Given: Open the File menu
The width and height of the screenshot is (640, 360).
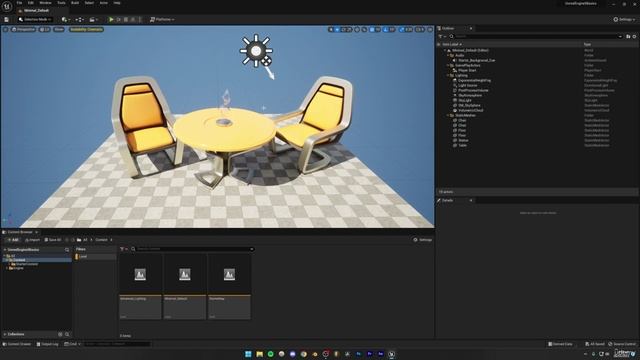Looking at the screenshot, I should [19, 3].
